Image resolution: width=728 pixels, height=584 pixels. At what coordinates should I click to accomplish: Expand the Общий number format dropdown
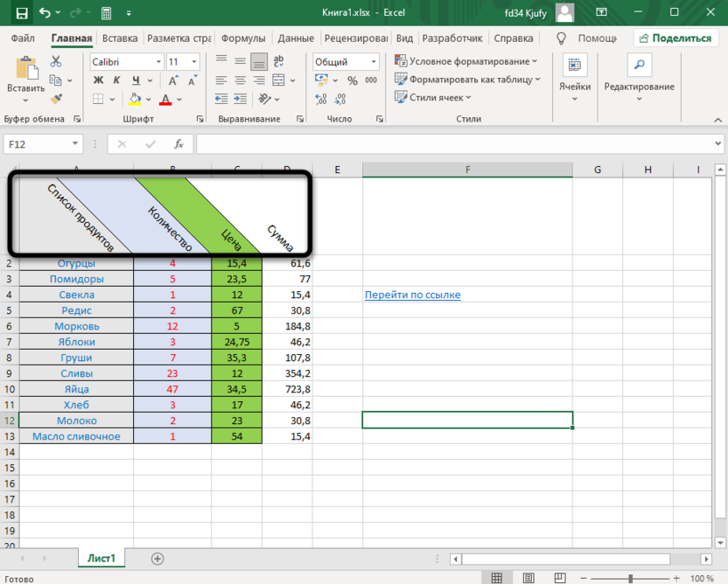click(373, 62)
